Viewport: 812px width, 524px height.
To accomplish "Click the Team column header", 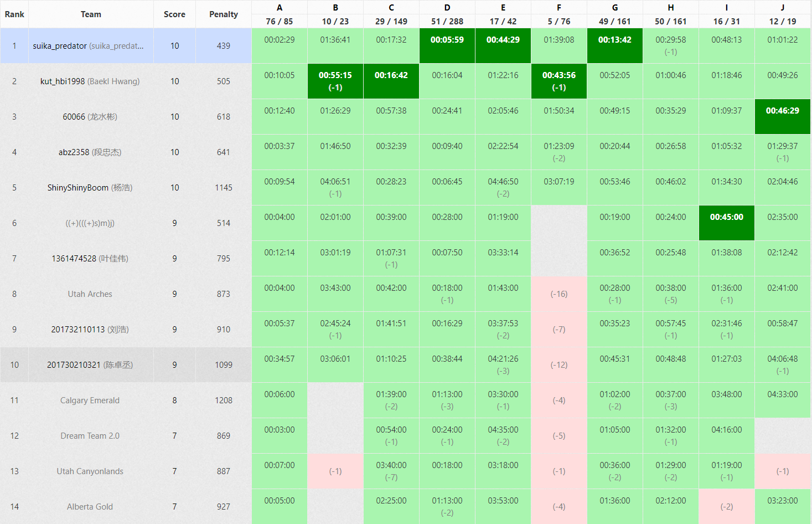I will coord(91,14).
